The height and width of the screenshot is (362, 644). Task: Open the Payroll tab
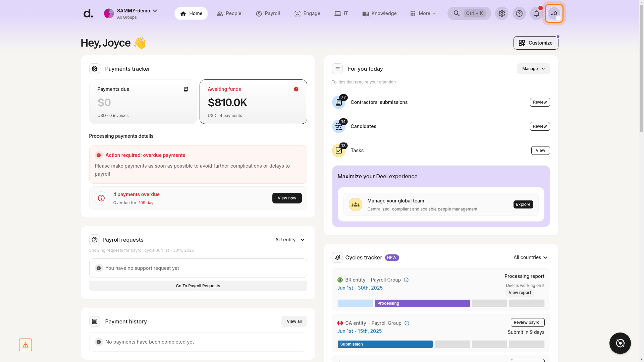pos(268,13)
